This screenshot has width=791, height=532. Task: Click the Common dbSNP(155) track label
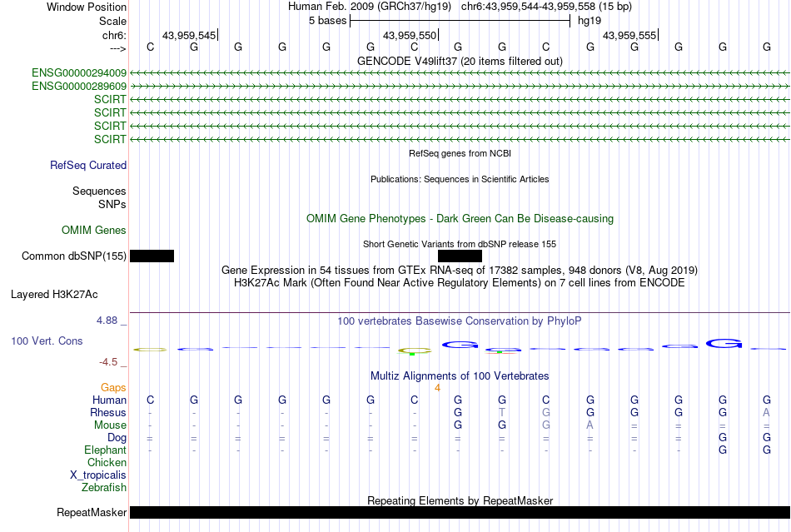click(x=74, y=256)
